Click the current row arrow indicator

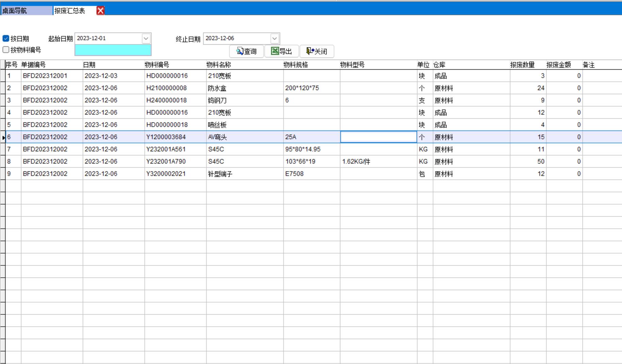click(x=3, y=137)
